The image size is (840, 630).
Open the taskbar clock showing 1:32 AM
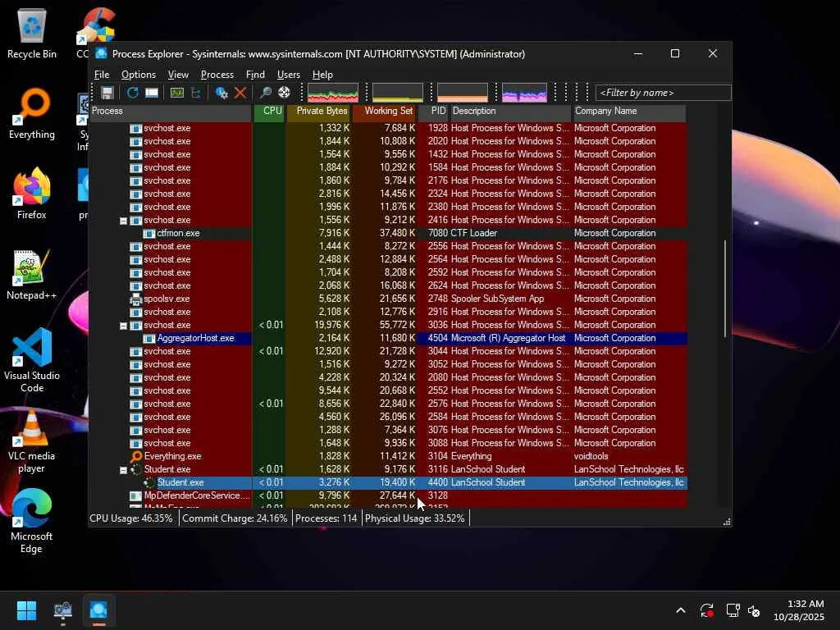point(799,610)
